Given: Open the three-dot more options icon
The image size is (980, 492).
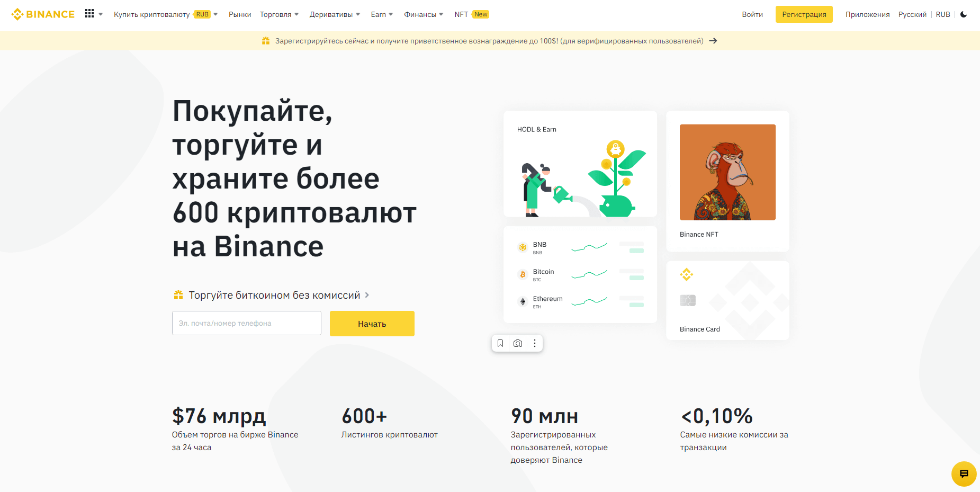Looking at the screenshot, I should click(535, 343).
